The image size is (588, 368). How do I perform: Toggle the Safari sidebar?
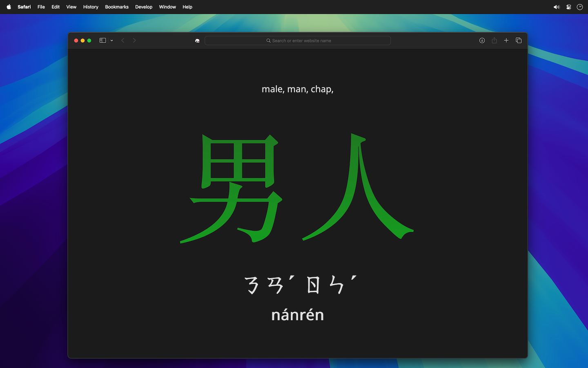coord(103,40)
